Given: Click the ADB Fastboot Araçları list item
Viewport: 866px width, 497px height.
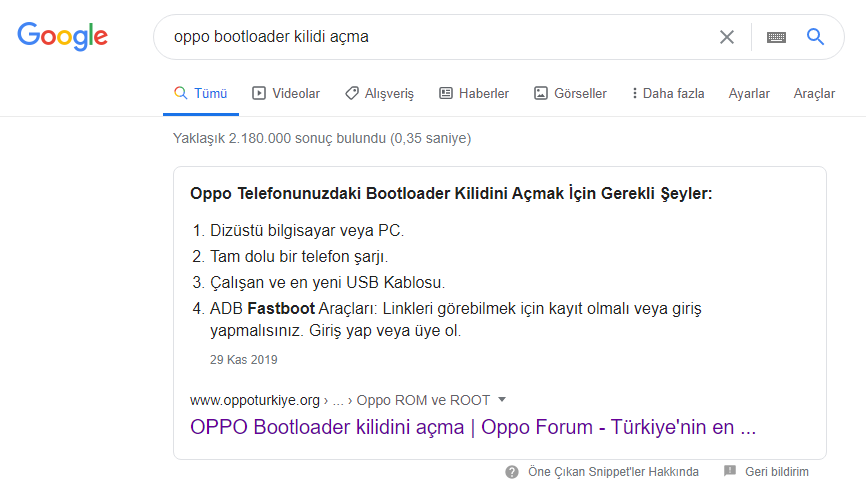Looking at the screenshot, I should [x=456, y=319].
